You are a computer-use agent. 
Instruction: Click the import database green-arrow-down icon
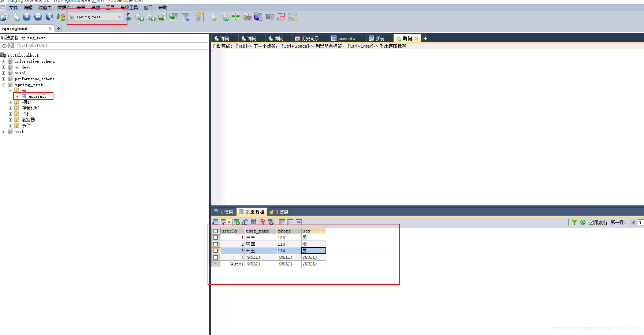(140, 17)
